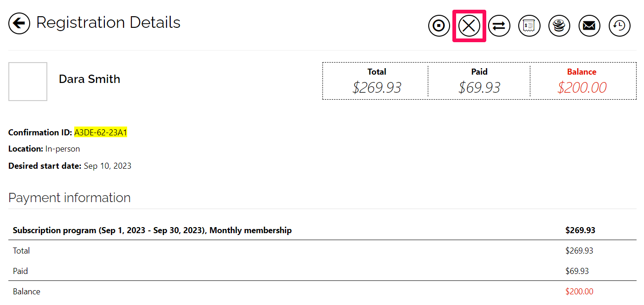Click the Total $269.93 summary box

click(377, 82)
